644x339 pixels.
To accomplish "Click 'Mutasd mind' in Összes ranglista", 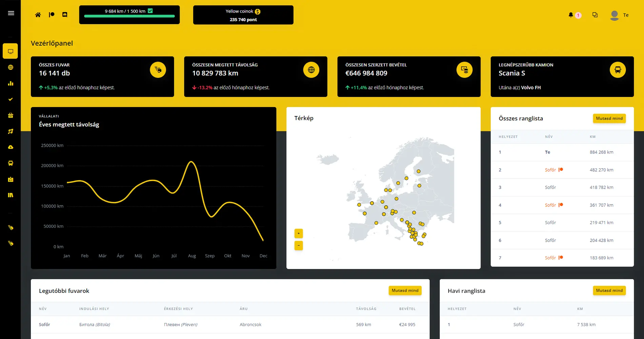I will pyautogui.click(x=609, y=118).
